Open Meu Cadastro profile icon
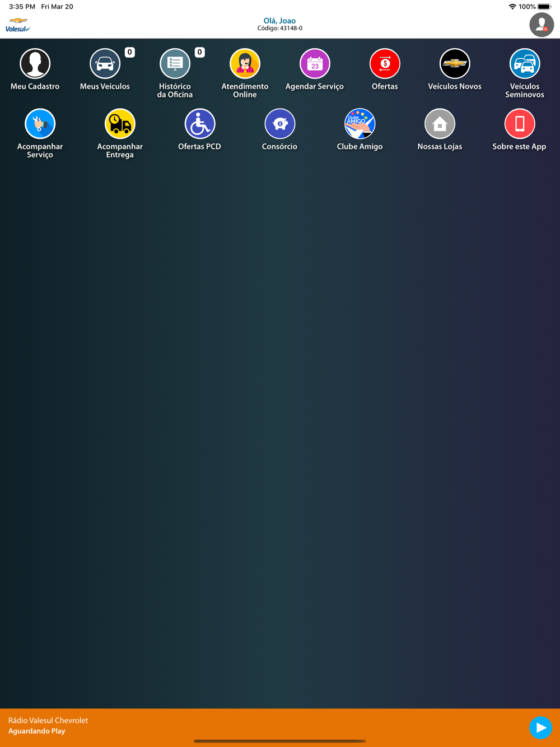 [x=35, y=63]
